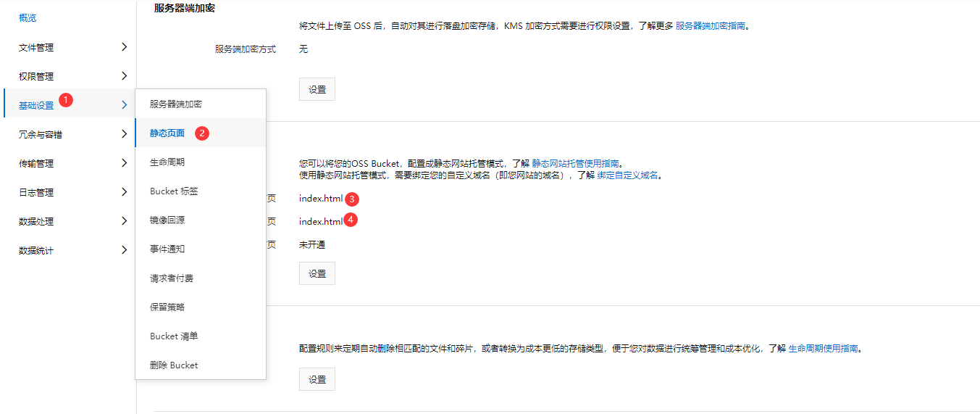Screen dimensions: 980x414
Task: Click the 服务端加密方式 label
Action: (x=246, y=49)
